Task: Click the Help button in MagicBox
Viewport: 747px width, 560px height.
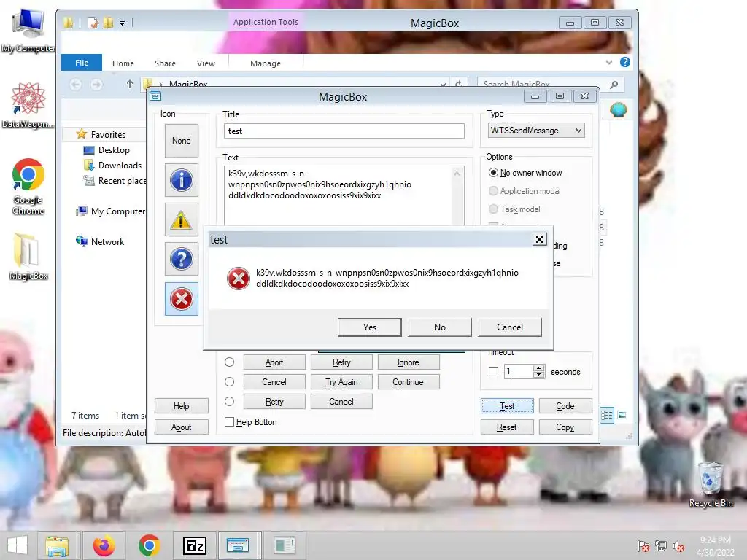Action: [x=182, y=405]
